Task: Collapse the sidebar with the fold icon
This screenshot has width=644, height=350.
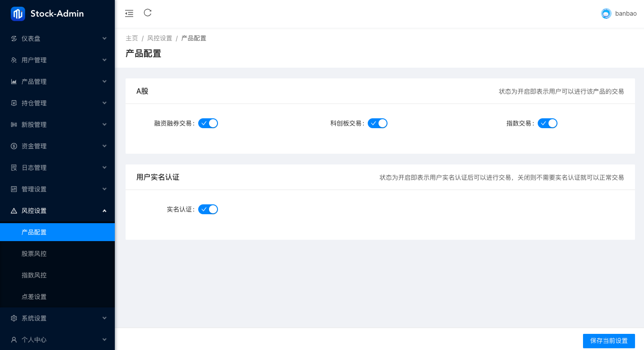Action: pos(129,13)
